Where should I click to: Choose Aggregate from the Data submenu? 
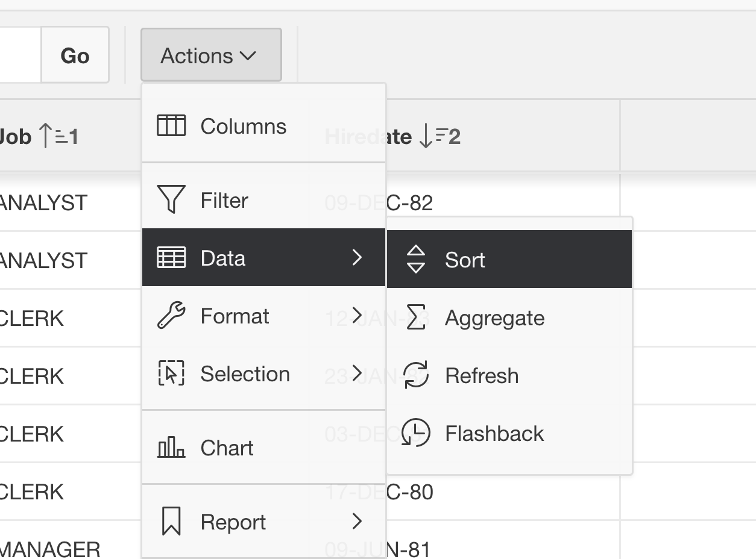pos(509,317)
